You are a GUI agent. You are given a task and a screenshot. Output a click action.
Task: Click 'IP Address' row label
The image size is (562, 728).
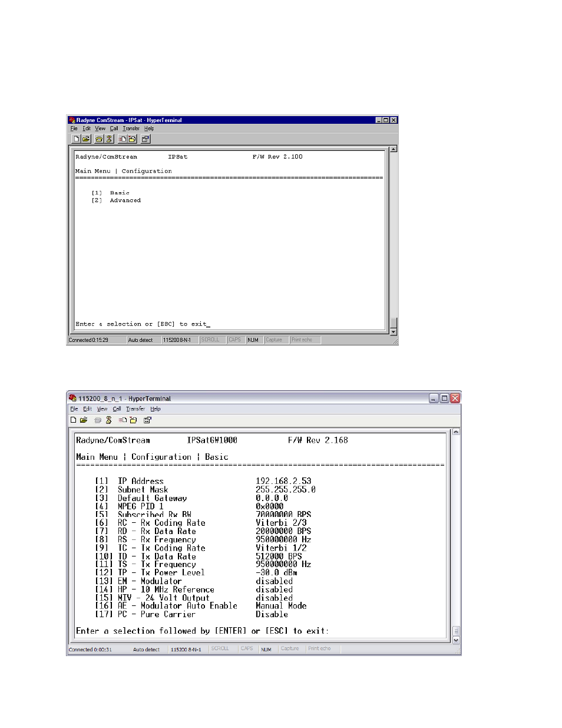pyautogui.click(x=141, y=481)
